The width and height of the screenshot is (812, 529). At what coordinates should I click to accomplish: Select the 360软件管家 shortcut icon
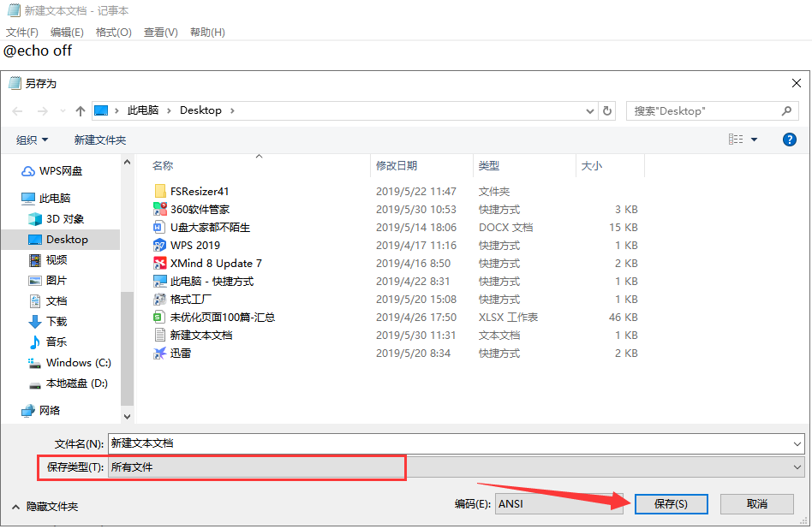tap(159, 210)
